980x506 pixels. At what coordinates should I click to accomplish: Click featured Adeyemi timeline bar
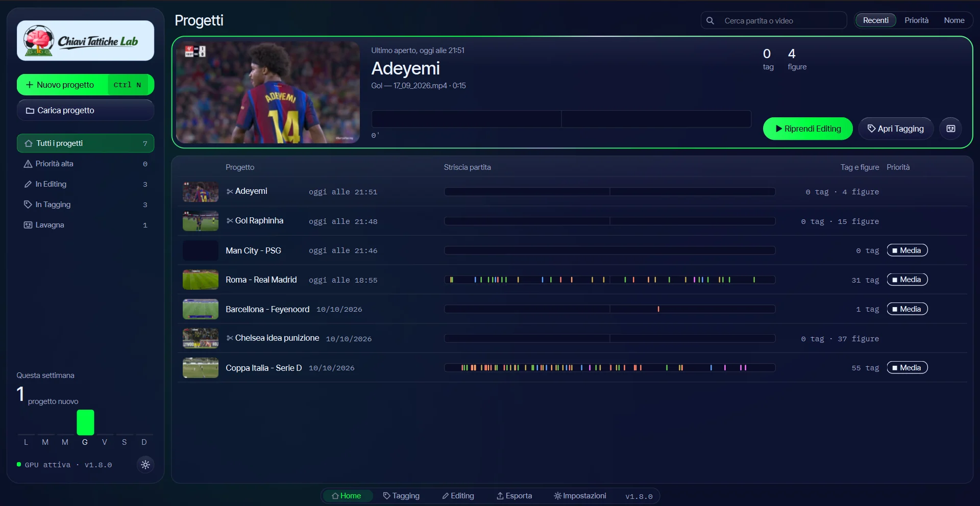click(x=561, y=119)
